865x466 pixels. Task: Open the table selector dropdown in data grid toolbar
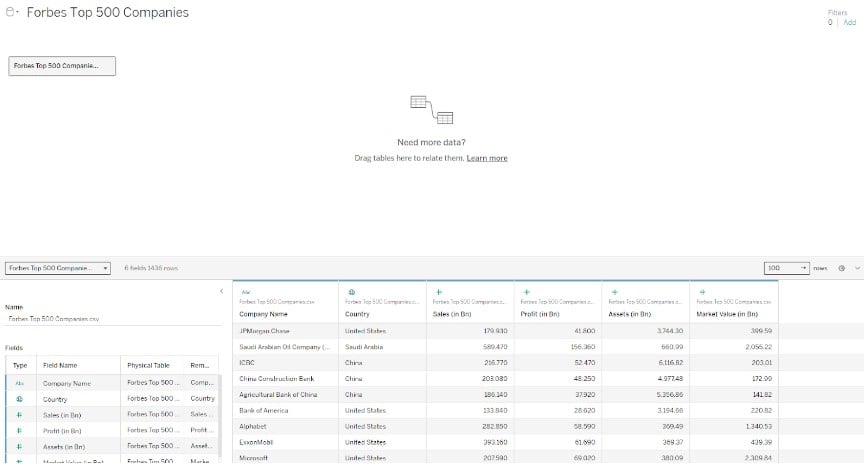point(58,268)
